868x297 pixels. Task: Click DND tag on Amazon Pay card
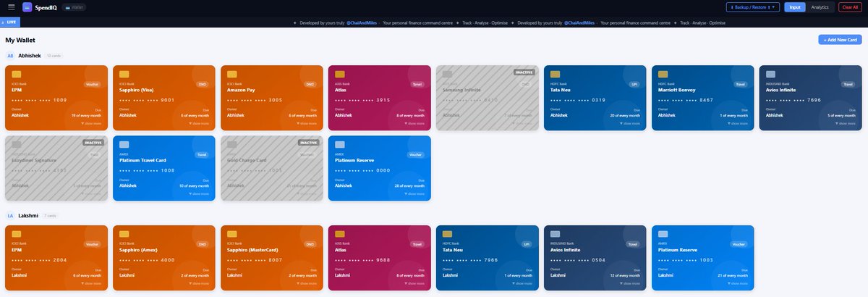click(x=310, y=84)
